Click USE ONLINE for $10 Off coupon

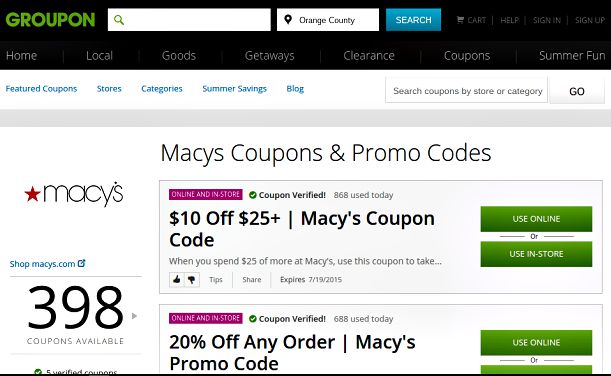(536, 219)
